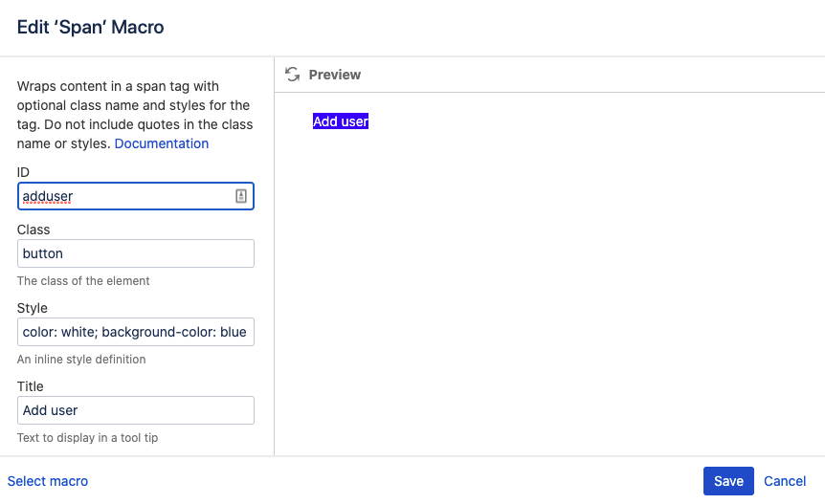Open the Select macro link
Image resolution: width=825 pixels, height=504 pixels.
(48, 481)
